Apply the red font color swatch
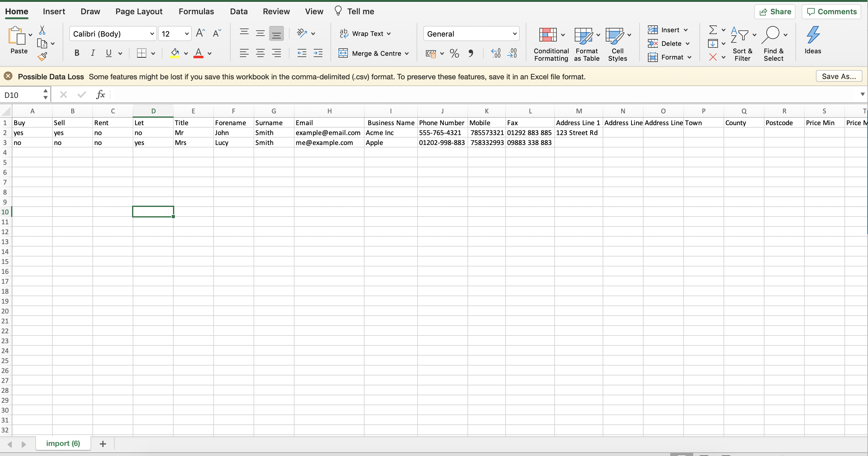 click(198, 53)
